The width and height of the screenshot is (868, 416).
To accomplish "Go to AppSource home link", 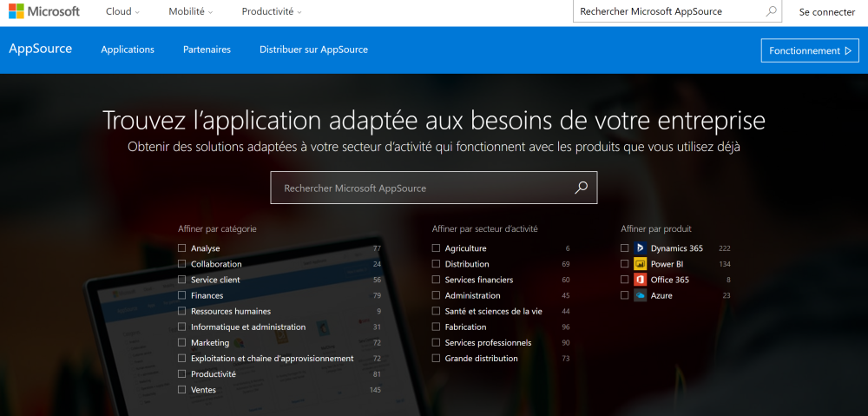I will [x=41, y=49].
